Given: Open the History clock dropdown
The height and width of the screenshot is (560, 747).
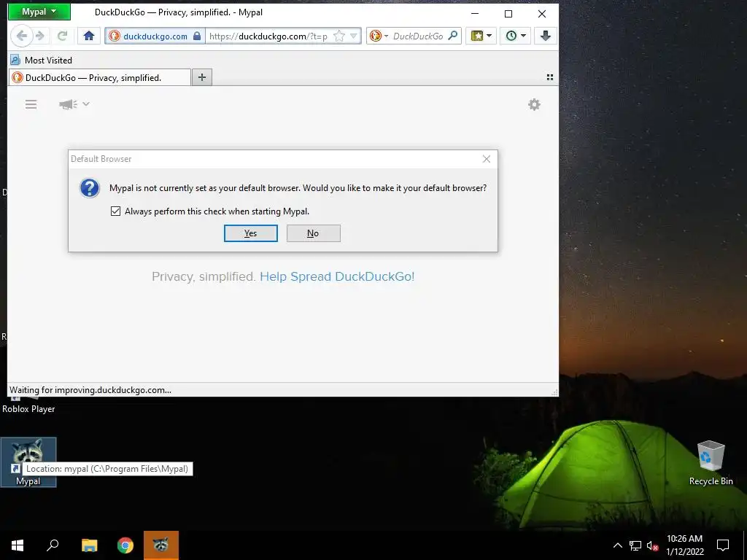Looking at the screenshot, I should (516, 36).
